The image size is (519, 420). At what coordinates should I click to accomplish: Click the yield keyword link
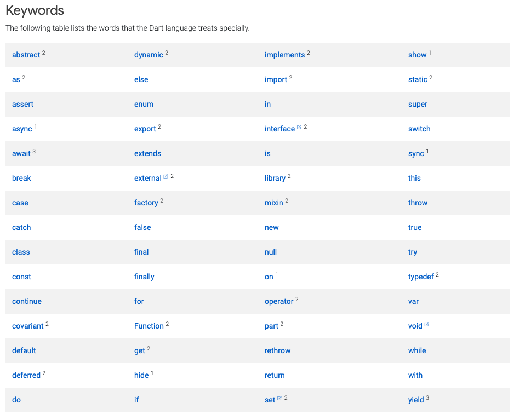[x=416, y=400]
